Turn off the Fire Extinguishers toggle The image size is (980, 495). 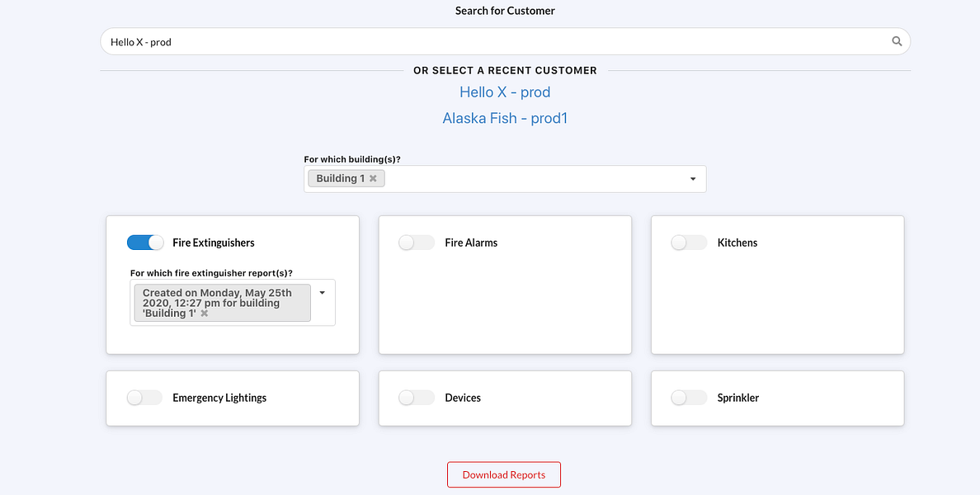coord(145,243)
